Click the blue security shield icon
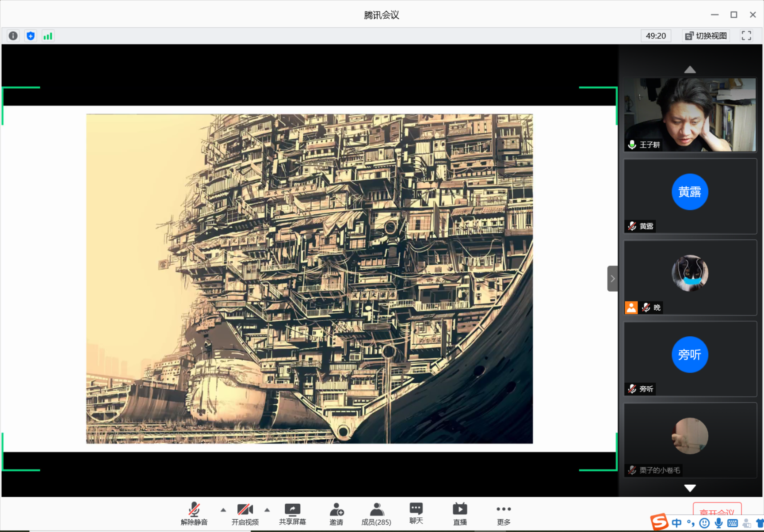Viewport: 764px width, 532px height. [x=31, y=36]
